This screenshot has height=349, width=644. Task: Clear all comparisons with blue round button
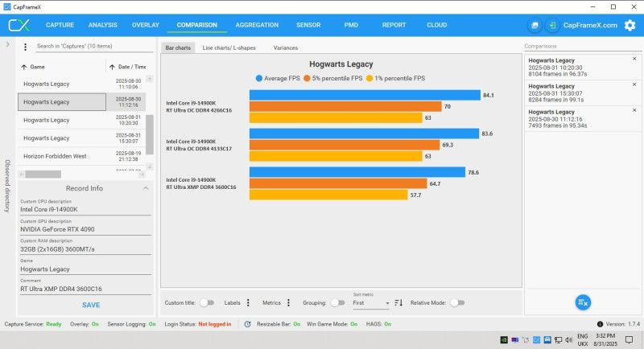click(x=583, y=302)
